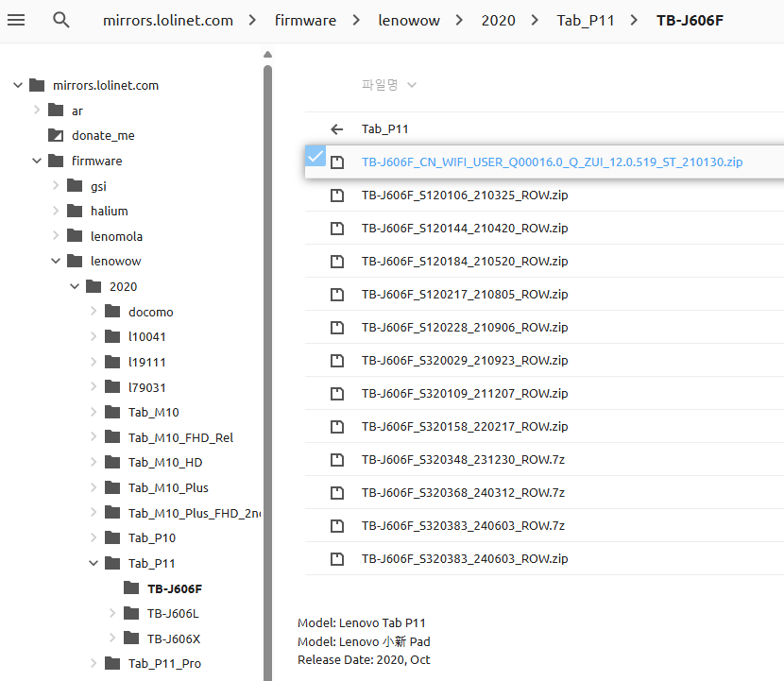Click file icon of TB-J606F_S320383_240603_ROW.7z

337,526
